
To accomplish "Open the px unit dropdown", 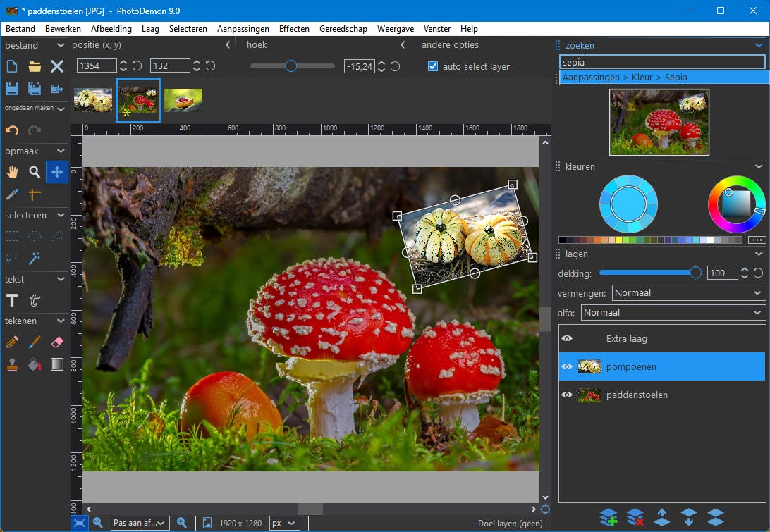I will [284, 523].
